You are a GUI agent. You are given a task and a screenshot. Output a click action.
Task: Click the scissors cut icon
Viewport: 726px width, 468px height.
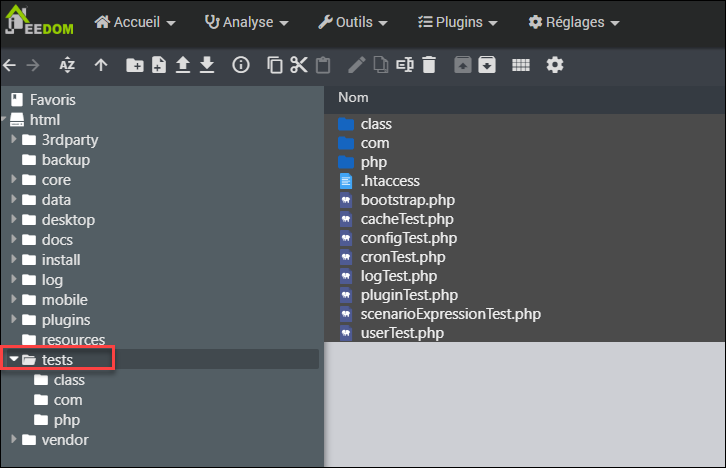click(x=298, y=65)
